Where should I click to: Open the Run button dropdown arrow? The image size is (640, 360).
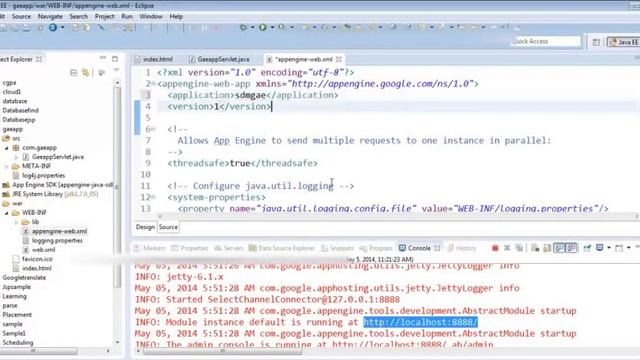272,27
